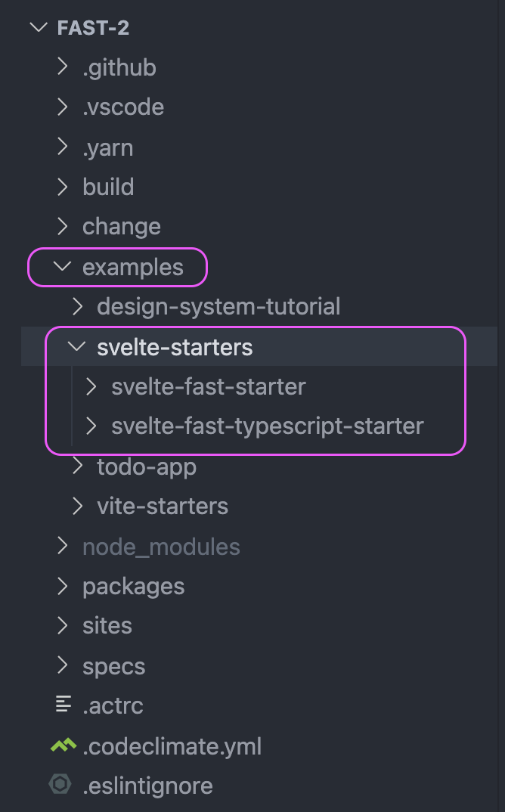The image size is (505, 812).
Task: Expand the todo-app folder
Action: pos(146,466)
